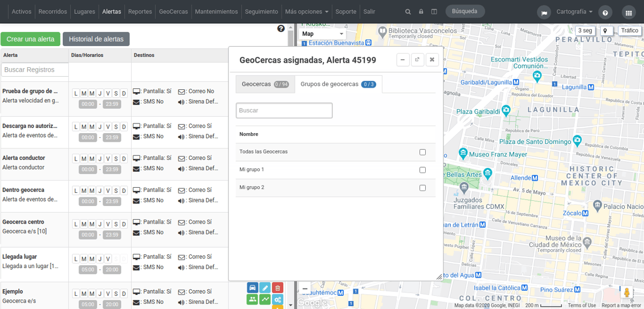Check the Mi grupo 2 checkbox
The image size is (644, 309).
(x=423, y=188)
